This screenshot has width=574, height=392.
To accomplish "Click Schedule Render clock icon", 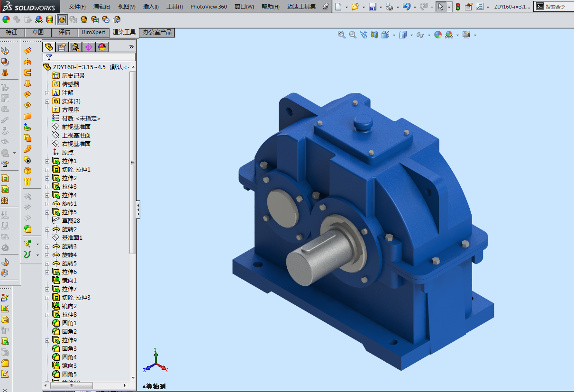I will point(106,19).
